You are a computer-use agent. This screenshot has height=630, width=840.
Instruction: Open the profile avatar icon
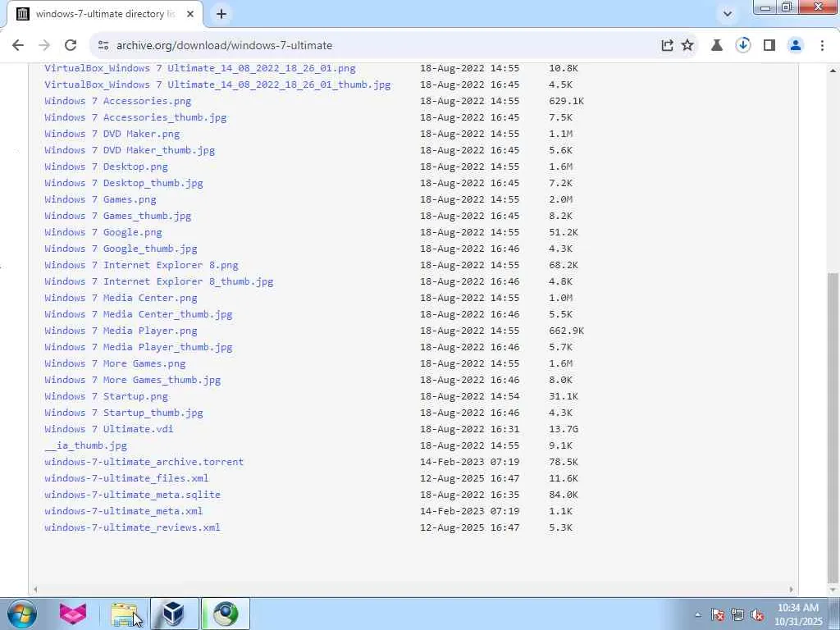point(796,46)
